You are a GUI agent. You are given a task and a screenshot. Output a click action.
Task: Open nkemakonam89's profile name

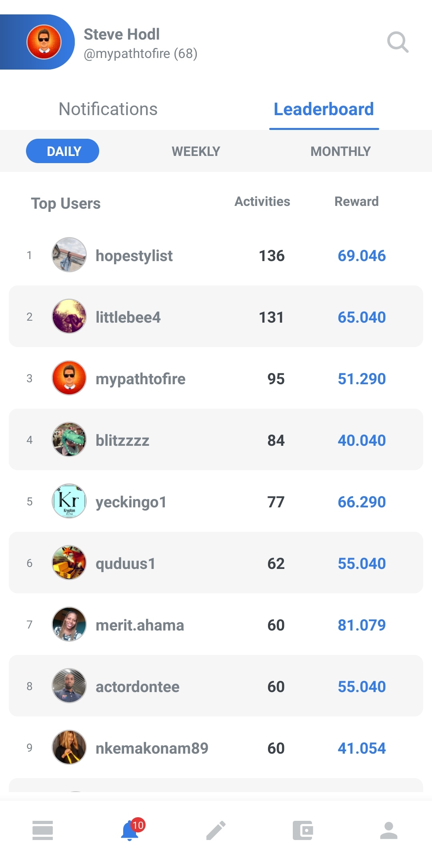click(x=152, y=748)
